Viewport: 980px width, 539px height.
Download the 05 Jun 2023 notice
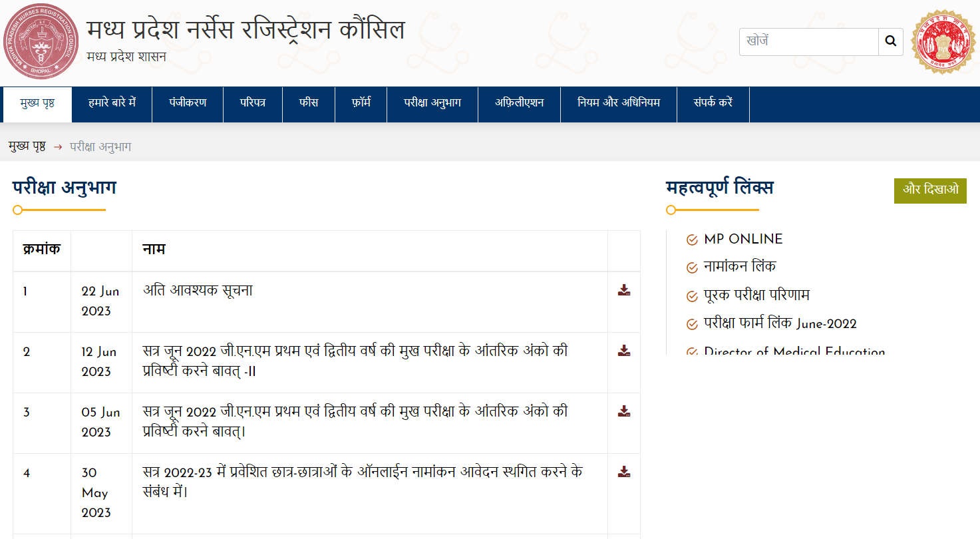(624, 411)
